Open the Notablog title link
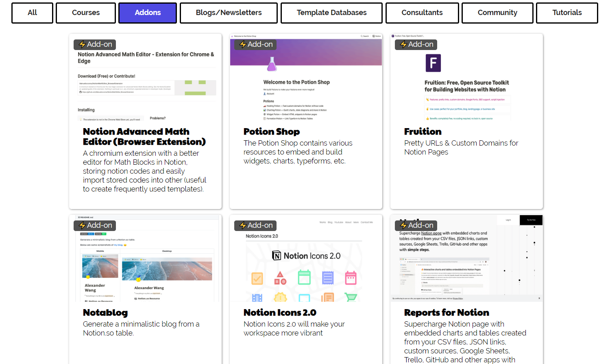610x364 pixels. (x=105, y=313)
